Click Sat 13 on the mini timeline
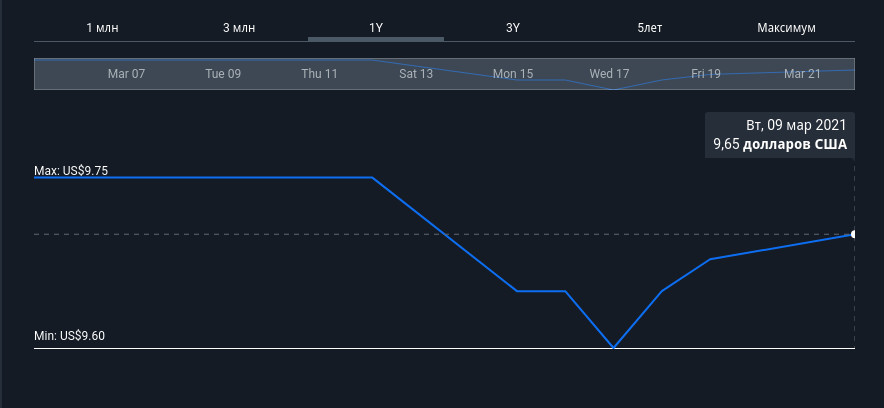The width and height of the screenshot is (884, 408). coord(416,74)
